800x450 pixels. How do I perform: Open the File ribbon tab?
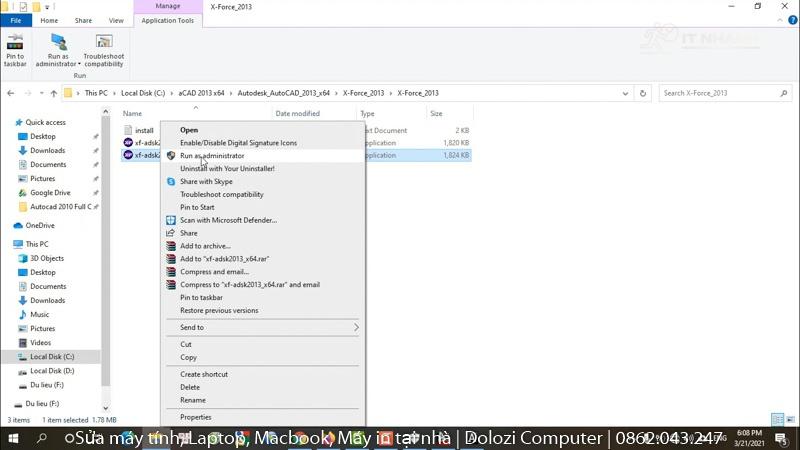click(16, 20)
